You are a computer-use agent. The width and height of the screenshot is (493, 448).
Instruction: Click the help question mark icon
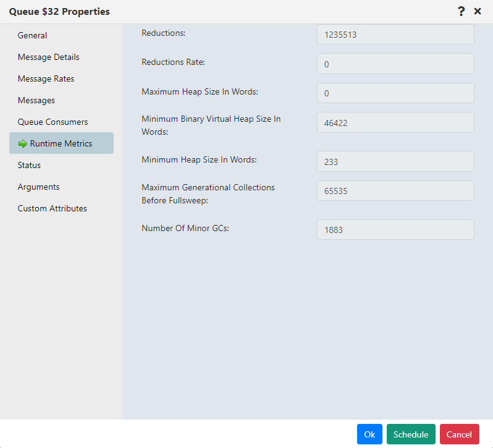461,11
